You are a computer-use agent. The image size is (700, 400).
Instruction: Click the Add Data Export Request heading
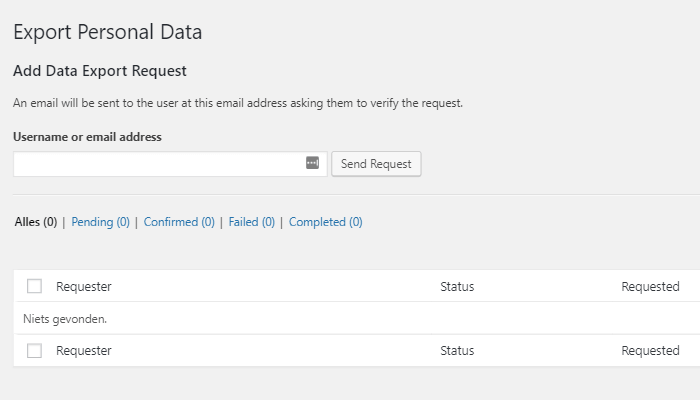click(x=100, y=71)
